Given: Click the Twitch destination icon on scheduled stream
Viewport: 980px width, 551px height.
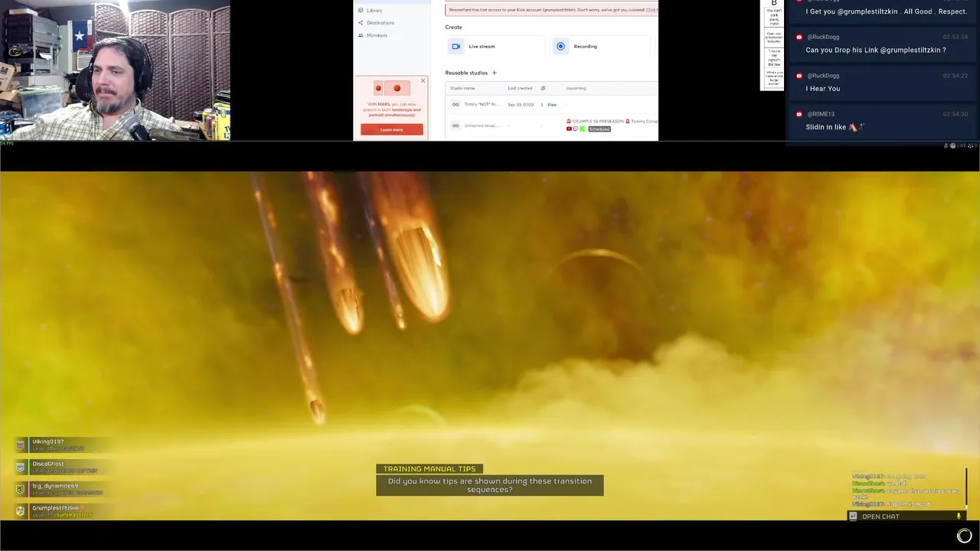Looking at the screenshot, I should pos(576,129).
